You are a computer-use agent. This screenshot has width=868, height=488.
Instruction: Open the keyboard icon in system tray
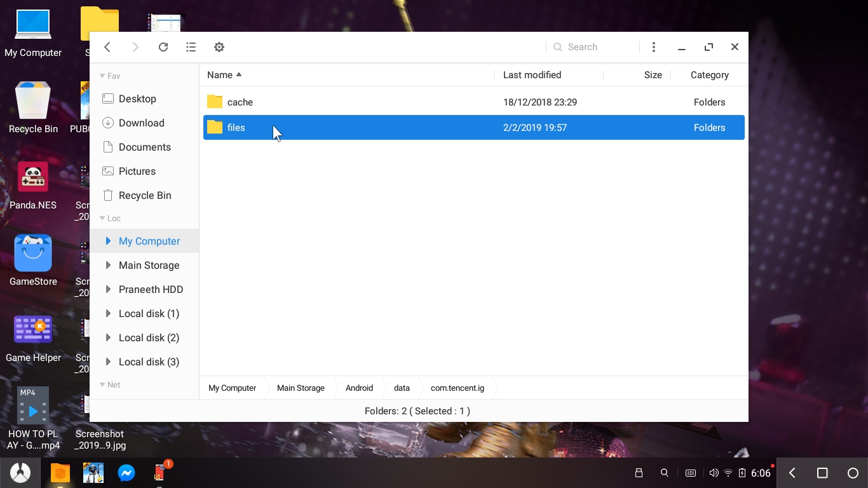click(690, 473)
